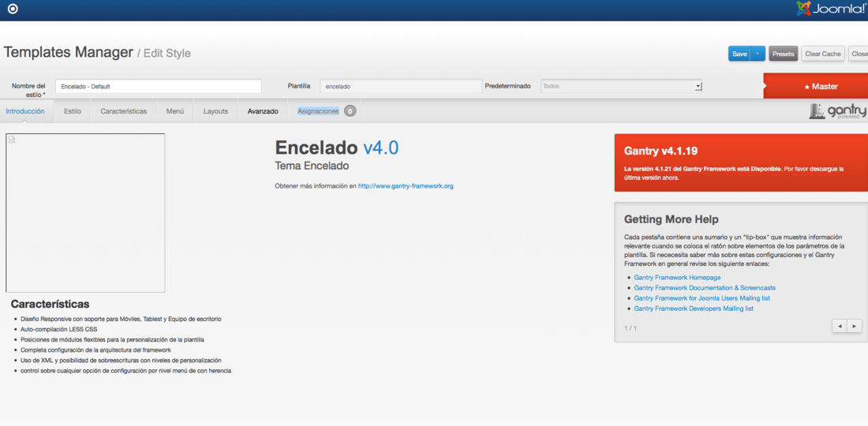Click the Diseño Responsive feature line
868x426 pixels.
click(x=121, y=319)
